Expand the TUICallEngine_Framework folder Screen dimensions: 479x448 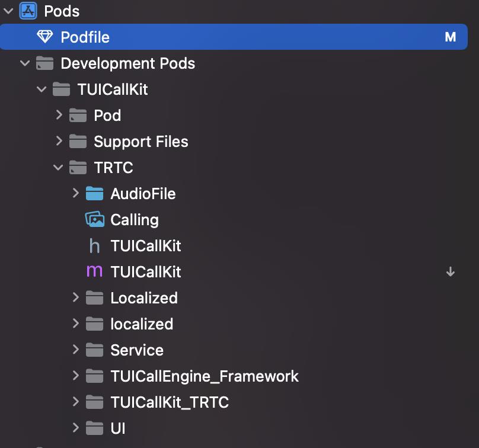76,376
